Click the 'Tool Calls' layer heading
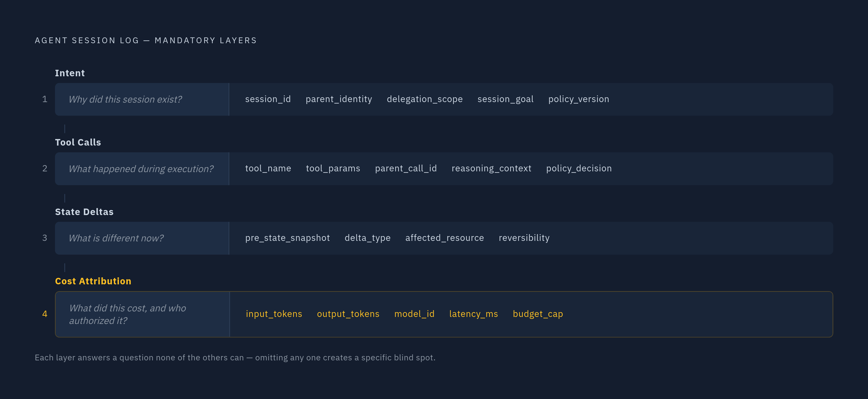868x399 pixels. click(x=78, y=142)
